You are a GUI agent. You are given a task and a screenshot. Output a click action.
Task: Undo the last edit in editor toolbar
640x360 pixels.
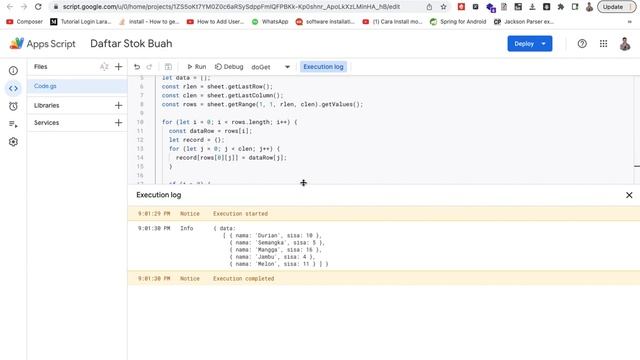coord(137,67)
